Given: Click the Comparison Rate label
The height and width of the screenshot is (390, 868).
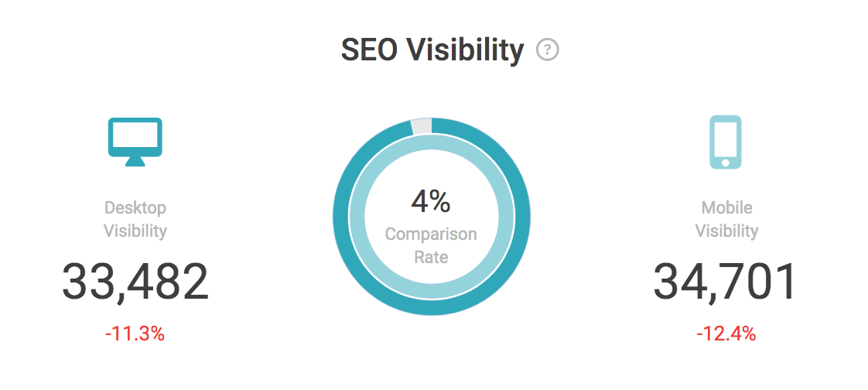Looking at the screenshot, I should 431,245.
